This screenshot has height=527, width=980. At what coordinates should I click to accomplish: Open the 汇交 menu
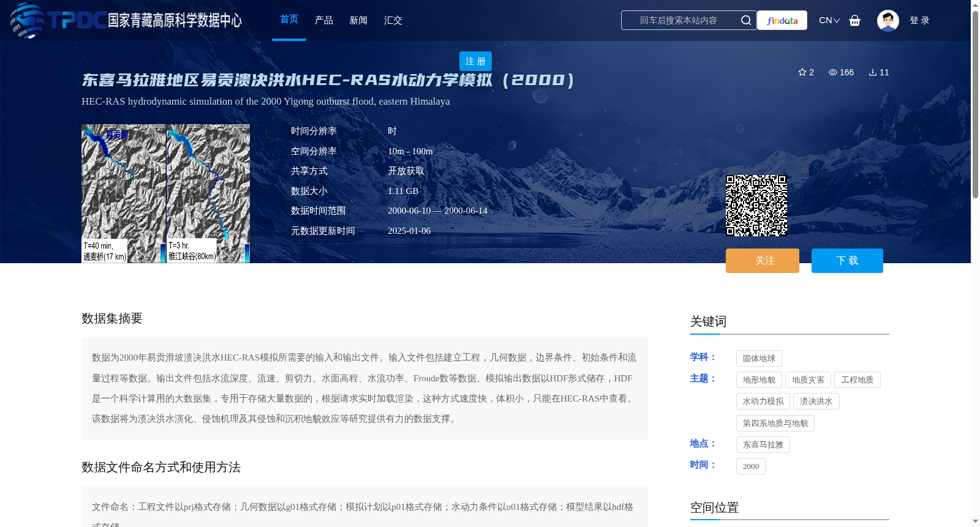click(393, 20)
